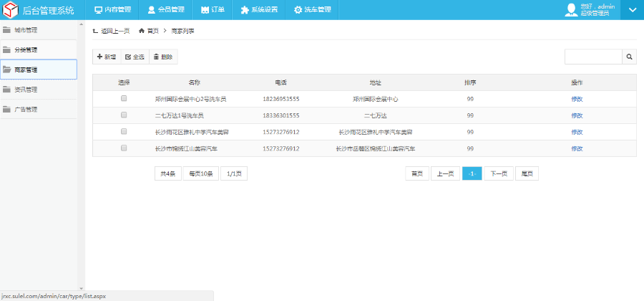Click the 新增 add button

click(106, 57)
